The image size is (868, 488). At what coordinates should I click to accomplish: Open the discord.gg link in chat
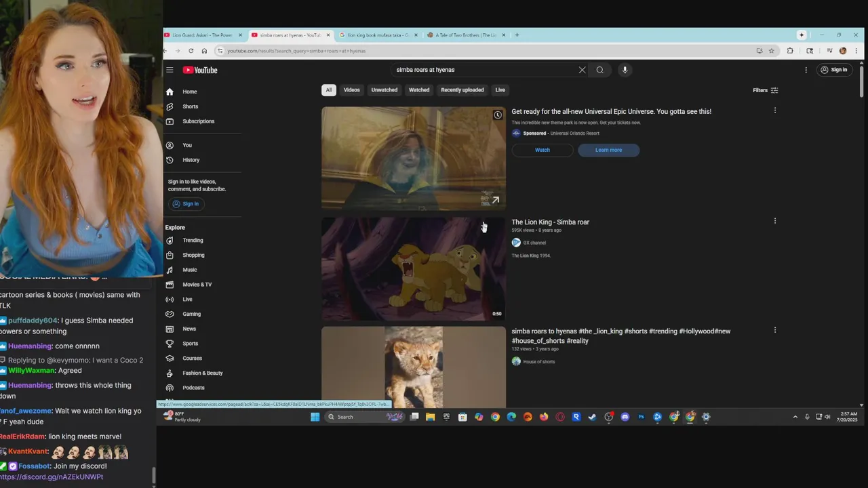point(52,477)
